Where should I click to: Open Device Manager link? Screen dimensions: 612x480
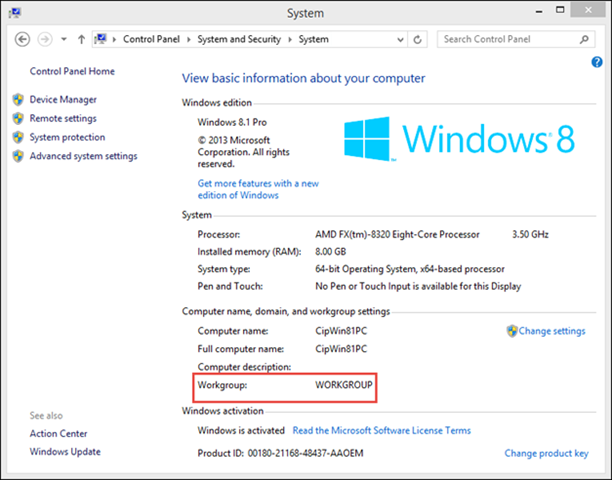[63, 100]
